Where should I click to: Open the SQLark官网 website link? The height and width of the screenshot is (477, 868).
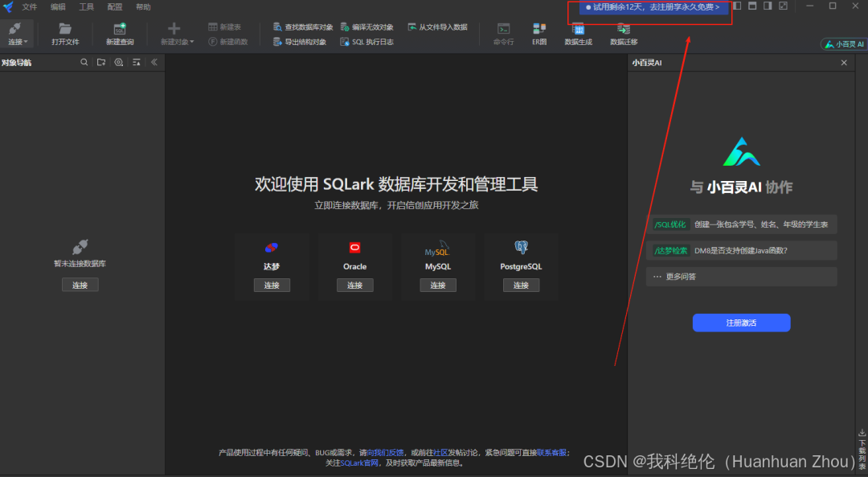tap(359, 463)
